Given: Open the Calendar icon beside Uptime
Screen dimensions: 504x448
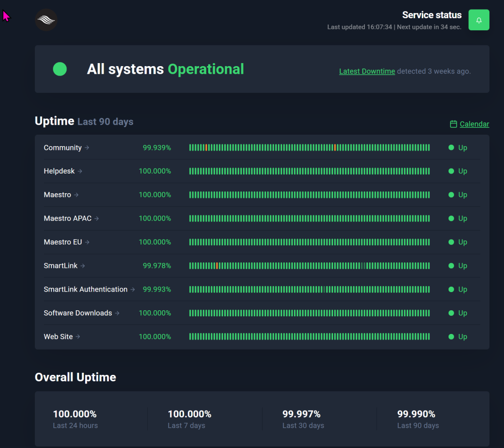Looking at the screenshot, I should pos(453,124).
